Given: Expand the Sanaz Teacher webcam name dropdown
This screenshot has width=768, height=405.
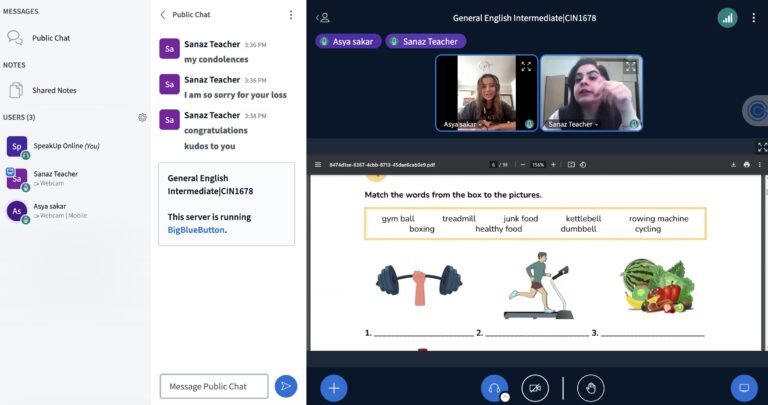Looking at the screenshot, I should 572,124.
